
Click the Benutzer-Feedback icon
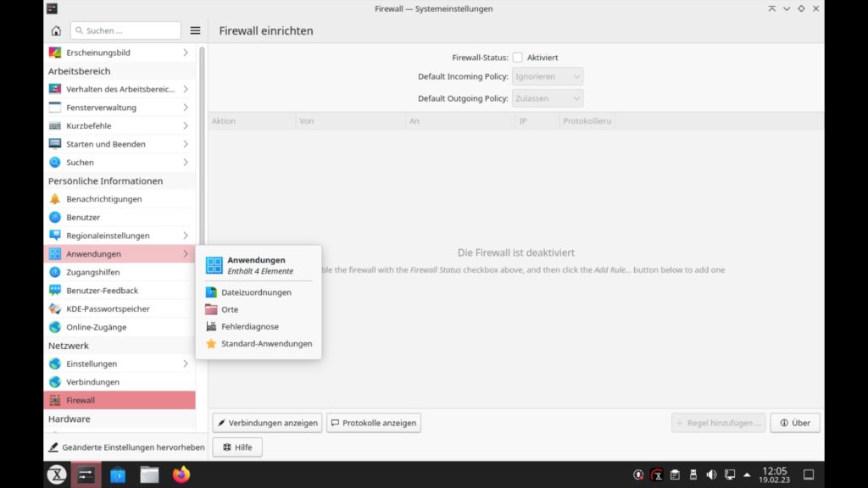tap(55, 290)
